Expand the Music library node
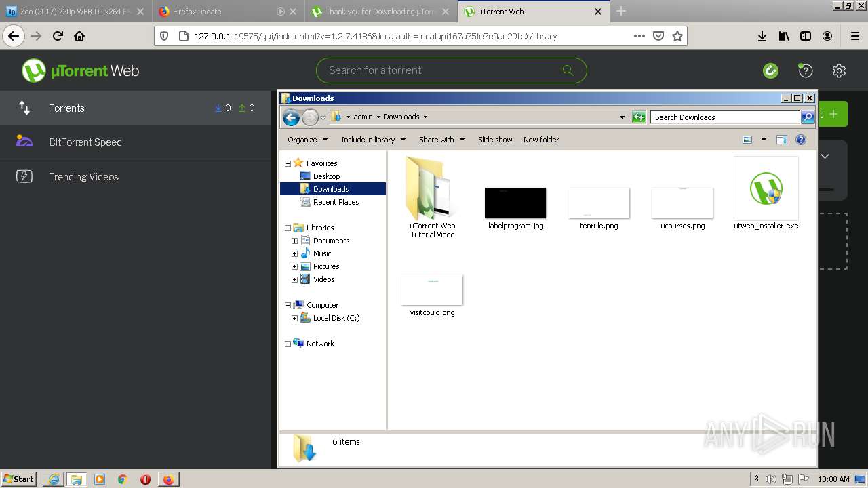Image resolution: width=868 pixels, height=488 pixels. pos(294,253)
